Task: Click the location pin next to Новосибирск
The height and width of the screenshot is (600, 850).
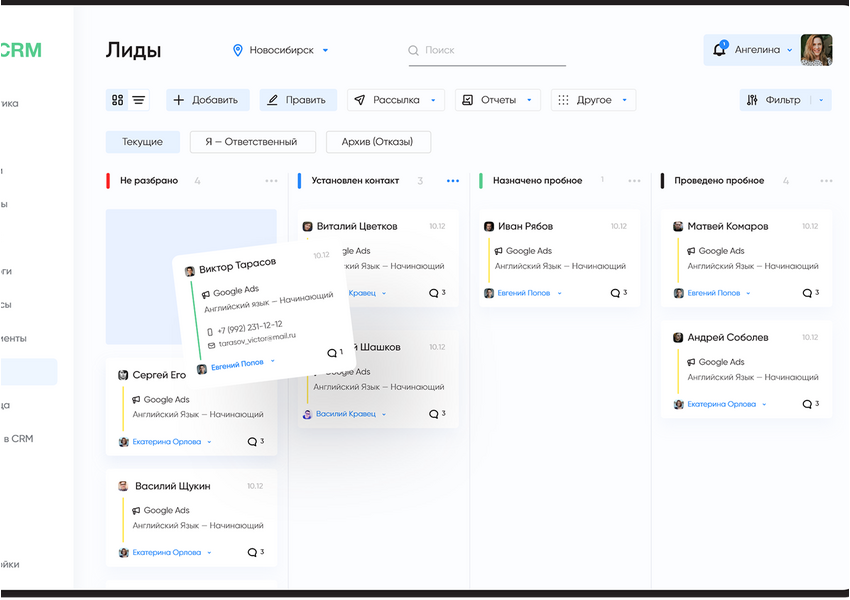Action: pos(237,48)
